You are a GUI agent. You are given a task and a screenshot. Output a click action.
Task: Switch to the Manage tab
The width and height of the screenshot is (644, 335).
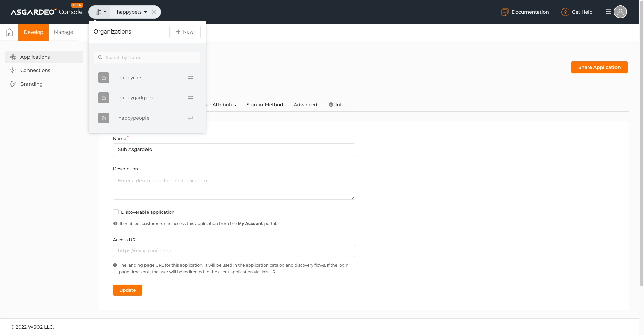click(x=63, y=32)
